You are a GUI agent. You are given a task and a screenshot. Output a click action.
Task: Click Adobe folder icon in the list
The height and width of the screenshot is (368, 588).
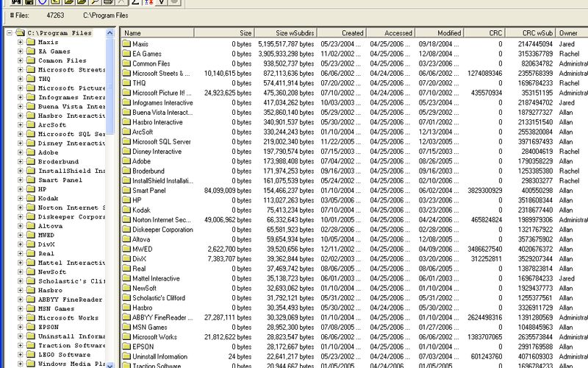click(126, 161)
